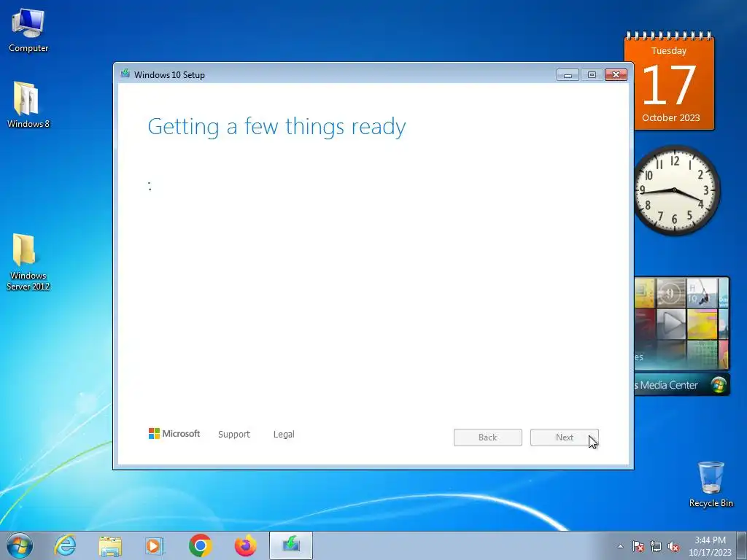Select the Recycle Bin icon
Viewport: 747px width, 560px height.
click(711, 484)
